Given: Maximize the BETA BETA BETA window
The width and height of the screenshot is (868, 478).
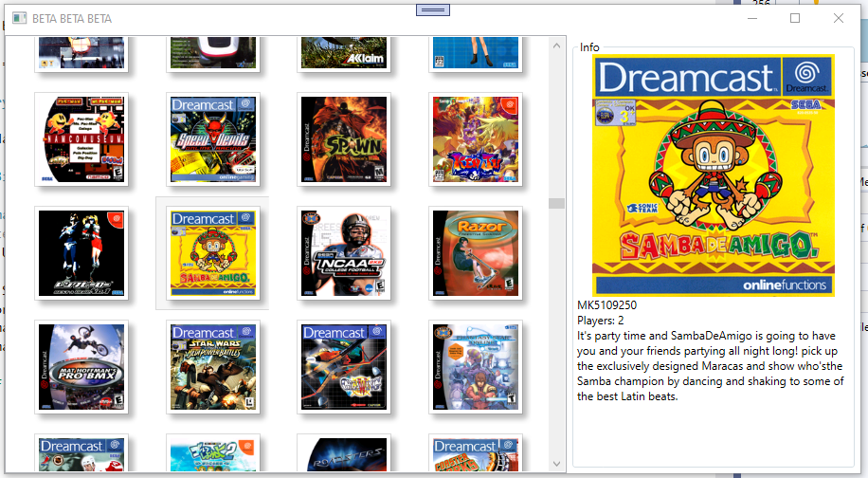Looking at the screenshot, I should (x=795, y=18).
